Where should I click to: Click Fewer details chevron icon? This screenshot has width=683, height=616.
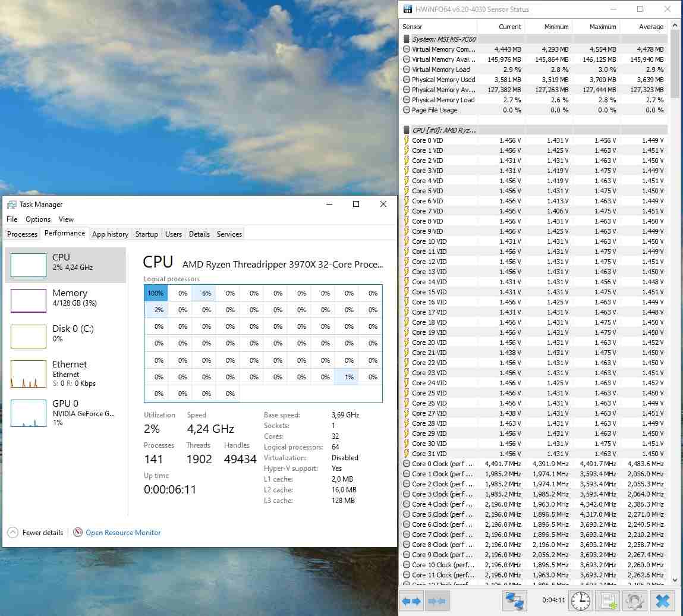(x=12, y=532)
